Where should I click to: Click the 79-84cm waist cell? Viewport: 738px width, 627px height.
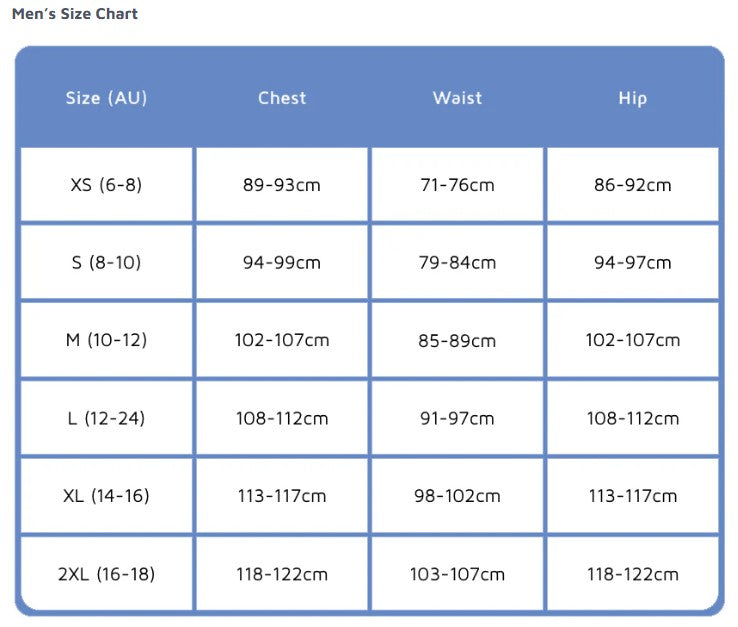click(457, 263)
